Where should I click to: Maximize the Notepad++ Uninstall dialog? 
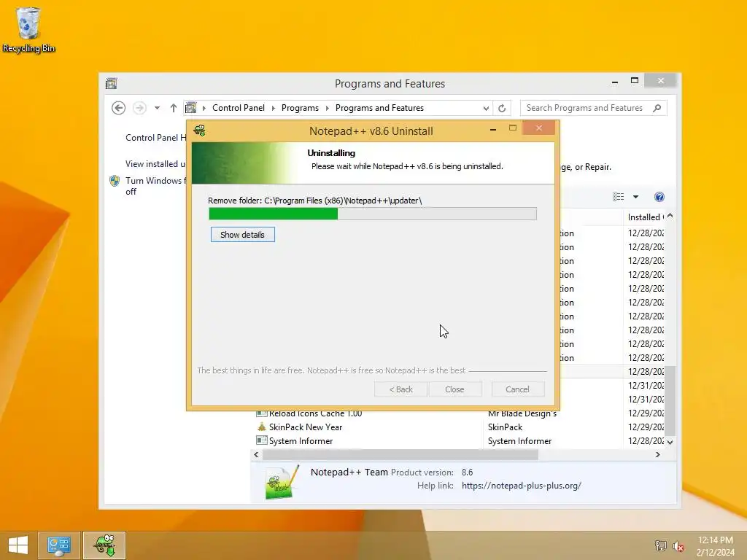(x=513, y=128)
